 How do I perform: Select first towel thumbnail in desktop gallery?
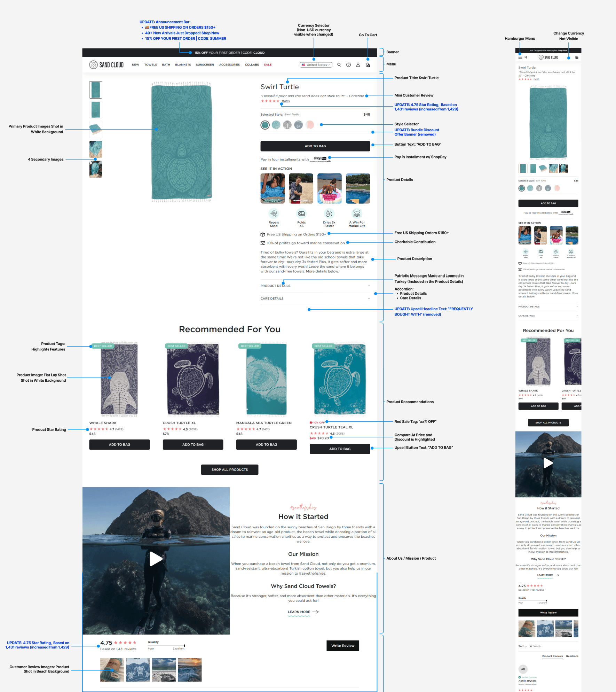(96, 90)
